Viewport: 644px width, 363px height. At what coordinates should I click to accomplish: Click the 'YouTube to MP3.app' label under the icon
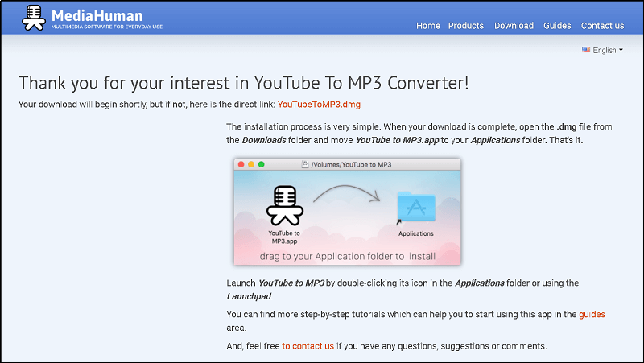[284, 237]
